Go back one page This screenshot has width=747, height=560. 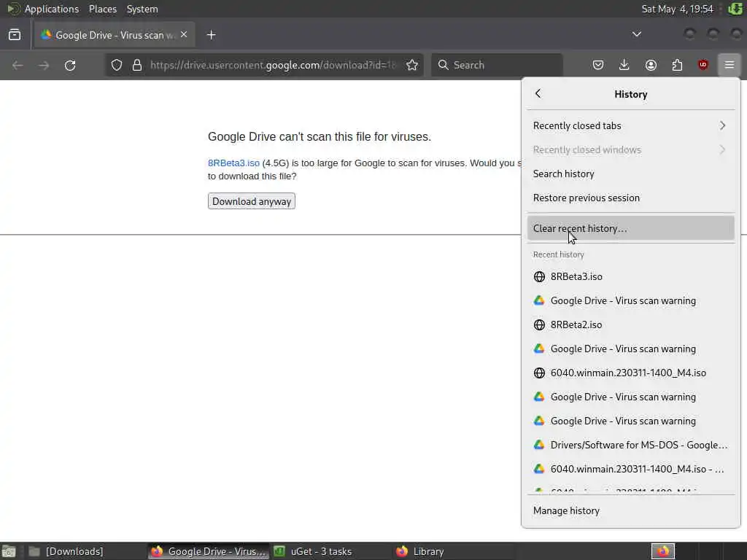coord(18,65)
